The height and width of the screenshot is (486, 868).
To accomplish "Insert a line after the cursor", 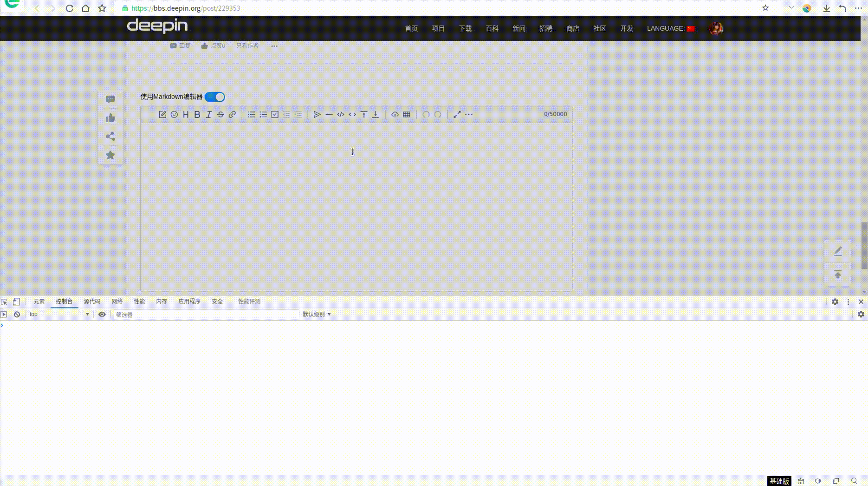I will (x=376, y=114).
